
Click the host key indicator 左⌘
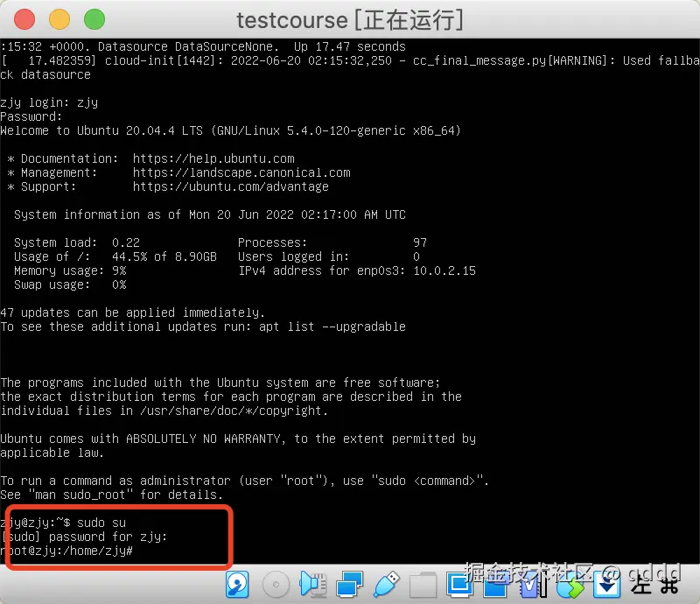pos(654,586)
